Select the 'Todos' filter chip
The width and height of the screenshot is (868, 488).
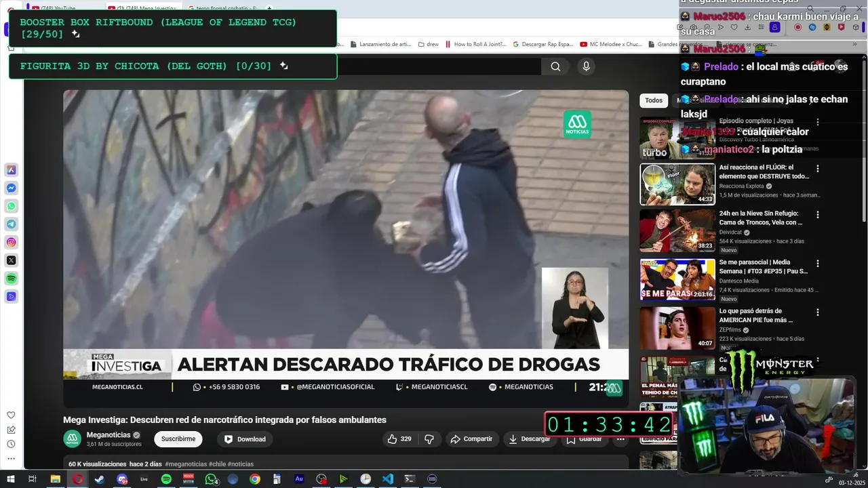click(654, 100)
